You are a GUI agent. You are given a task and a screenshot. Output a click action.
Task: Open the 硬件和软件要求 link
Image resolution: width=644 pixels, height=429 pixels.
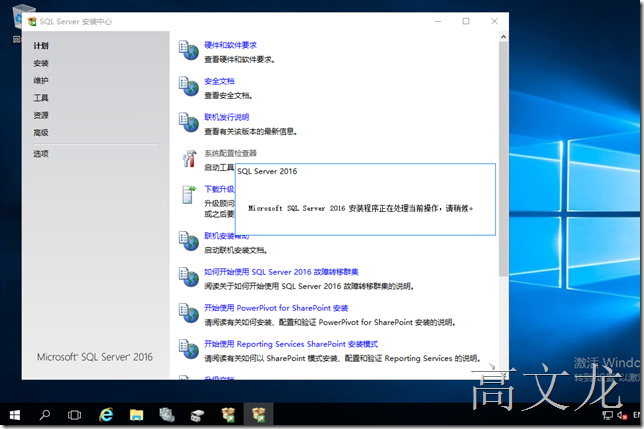(230, 45)
